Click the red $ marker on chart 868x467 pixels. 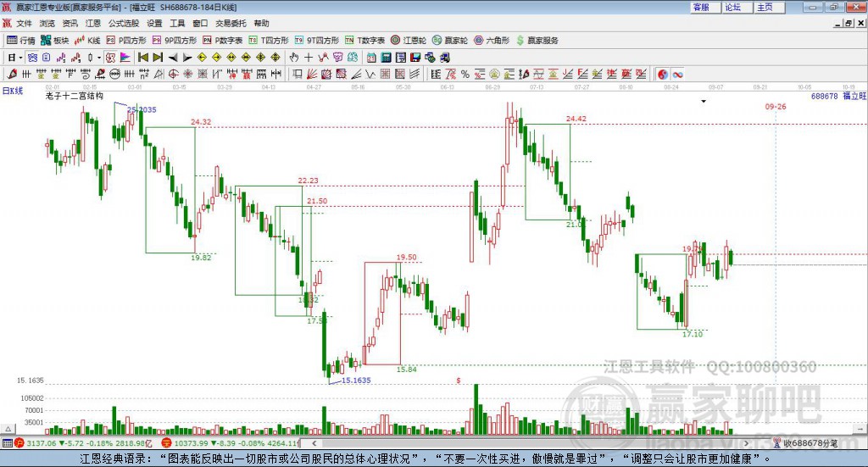[x=459, y=381]
